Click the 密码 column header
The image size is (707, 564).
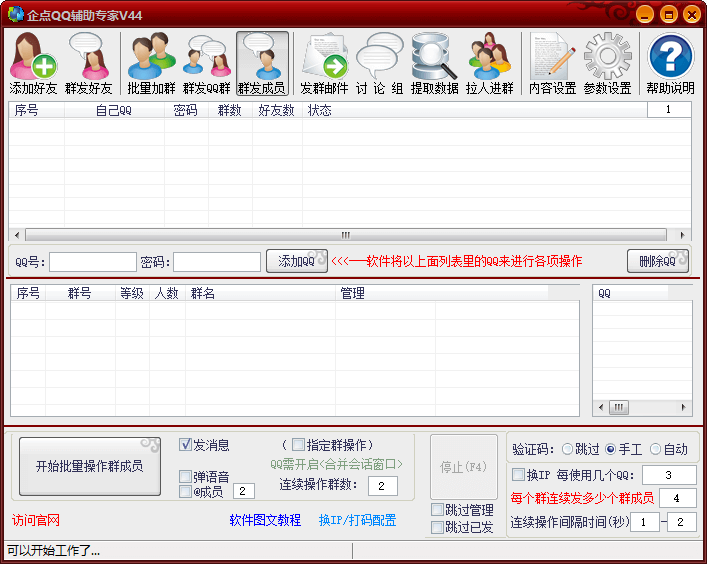186,110
